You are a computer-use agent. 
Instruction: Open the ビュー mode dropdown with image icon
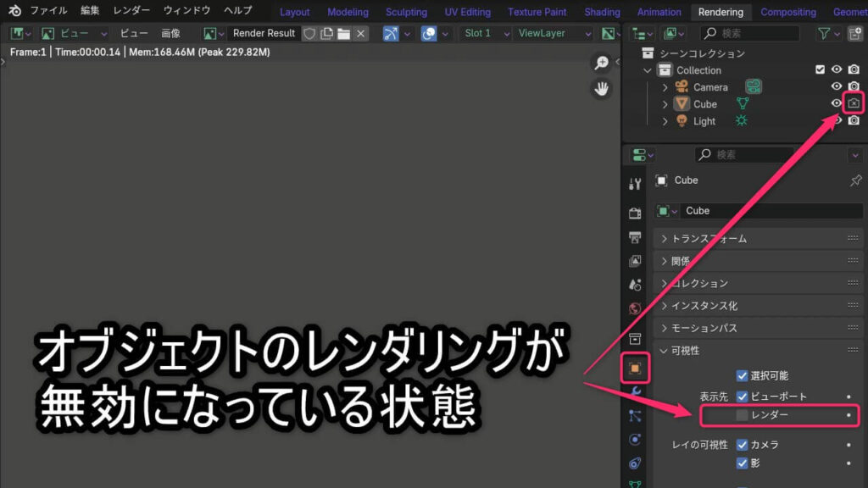(74, 33)
